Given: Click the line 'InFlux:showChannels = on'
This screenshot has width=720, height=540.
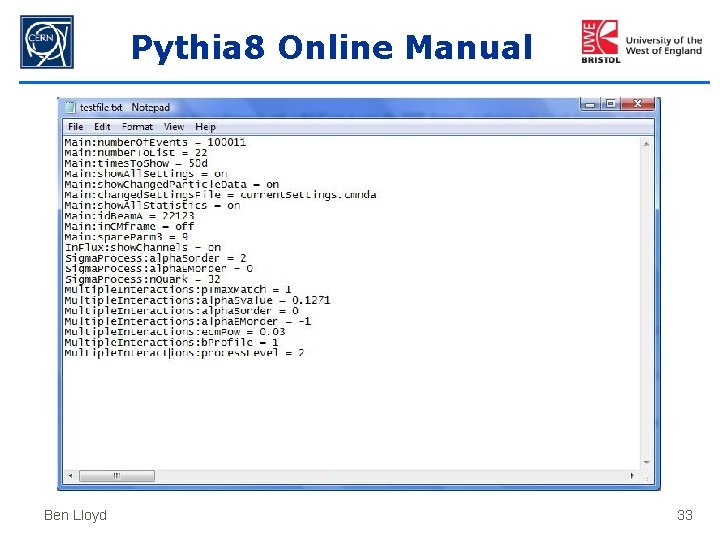Looking at the screenshot, I should (143, 248).
